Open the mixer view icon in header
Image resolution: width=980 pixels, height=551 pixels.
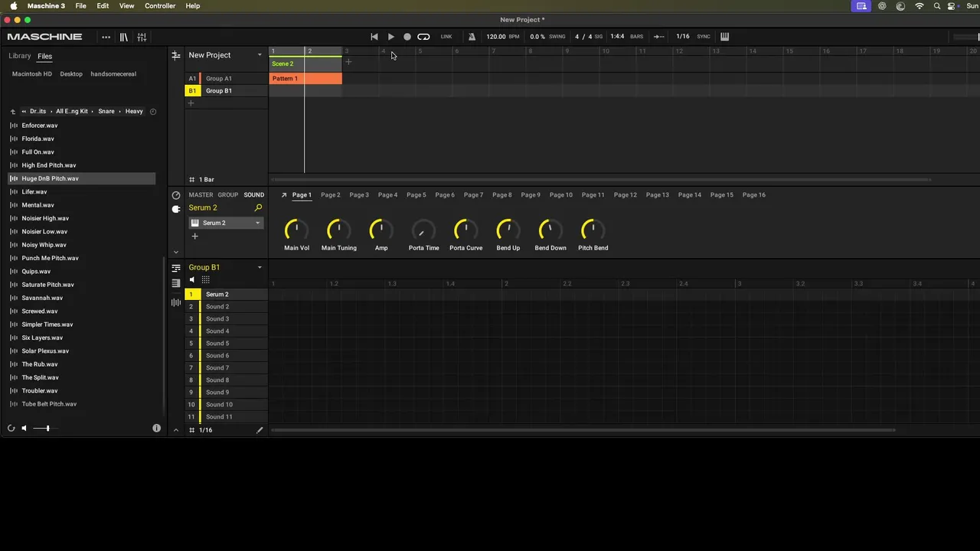[142, 37]
